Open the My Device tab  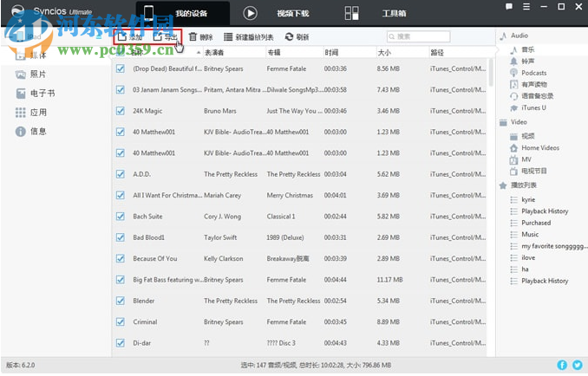[x=183, y=14]
